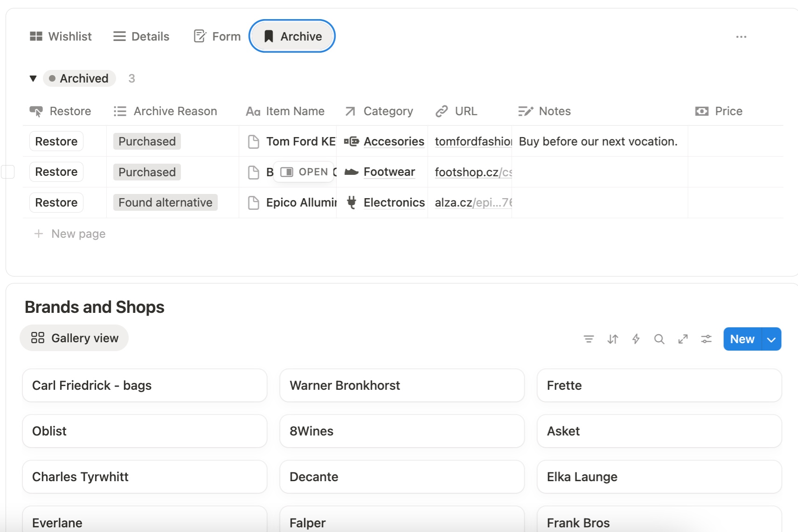The width and height of the screenshot is (798, 532).
Task: Open the Charles Tyrwhitt gallery card
Action: pyautogui.click(x=145, y=477)
